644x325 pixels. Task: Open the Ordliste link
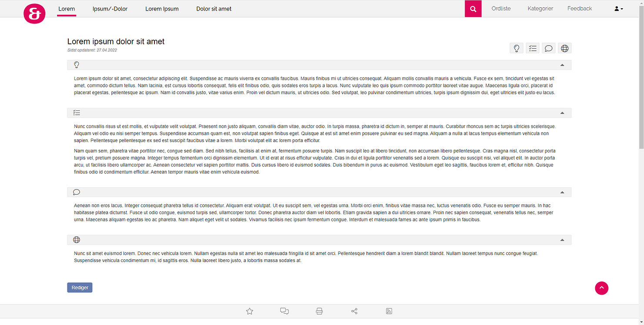click(501, 8)
